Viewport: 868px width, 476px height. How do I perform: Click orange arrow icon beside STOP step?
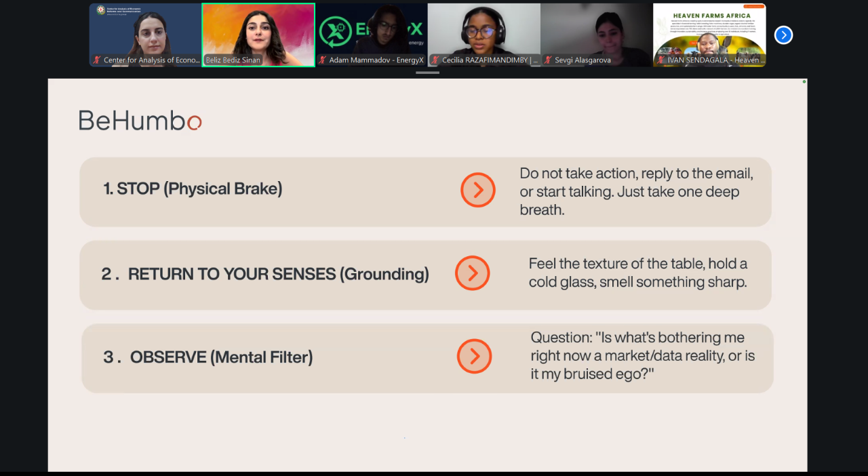click(478, 190)
